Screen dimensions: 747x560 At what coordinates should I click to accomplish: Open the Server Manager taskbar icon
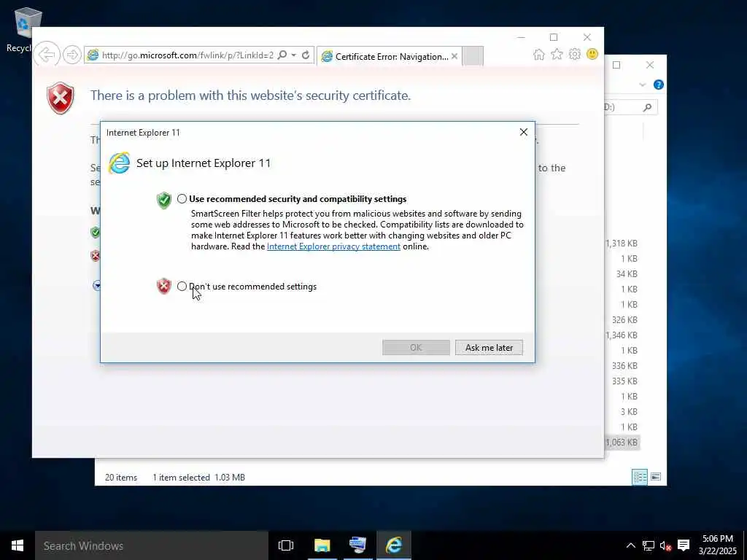tap(357, 545)
